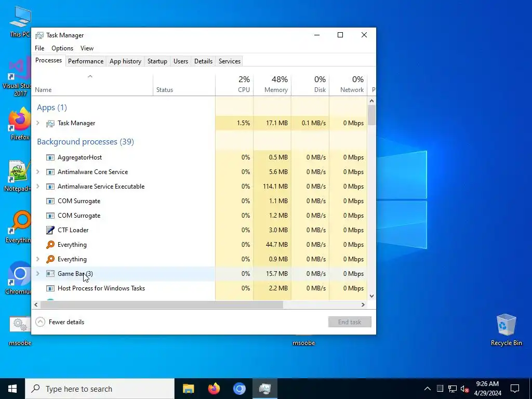Switch to the Services tab
The image size is (532, 399).
click(x=229, y=61)
